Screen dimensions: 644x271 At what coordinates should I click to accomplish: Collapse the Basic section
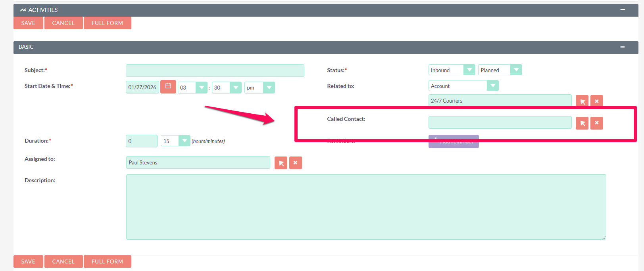coord(623,47)
